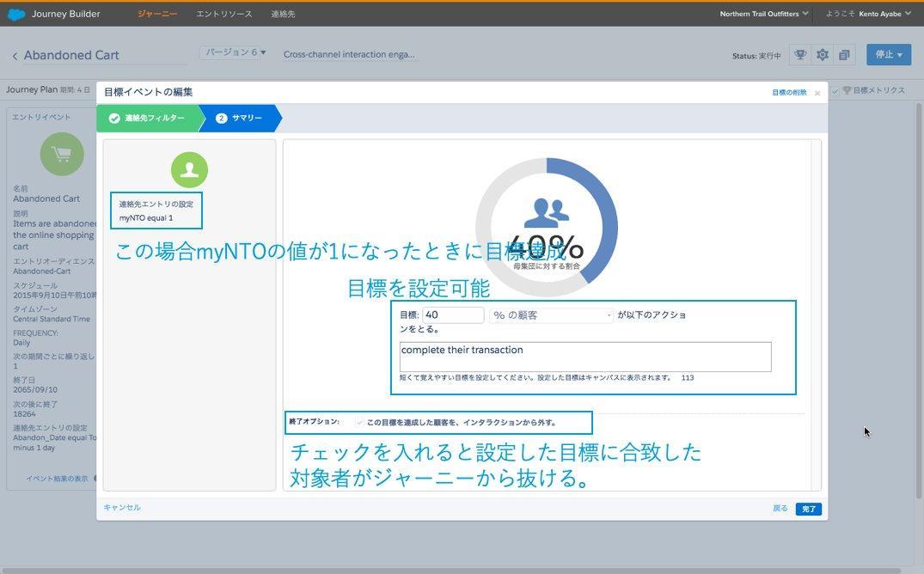Image resolution: width=924 pixels, height=574 pixels.
Task: Click the Daily frequency value
Action: coord(21,342)
